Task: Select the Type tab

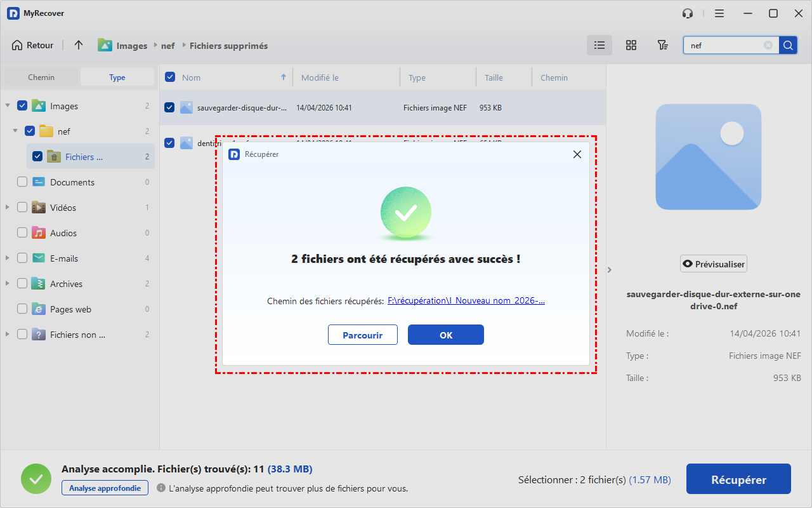Action: (x=117, y=77)
